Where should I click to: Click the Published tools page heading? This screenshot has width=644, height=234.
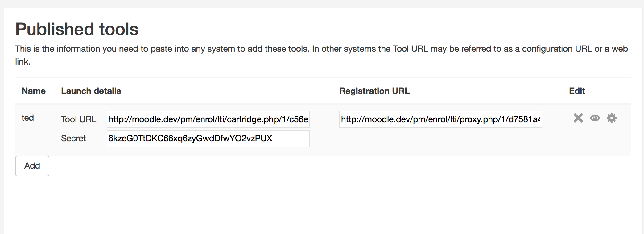pos(77,29)
